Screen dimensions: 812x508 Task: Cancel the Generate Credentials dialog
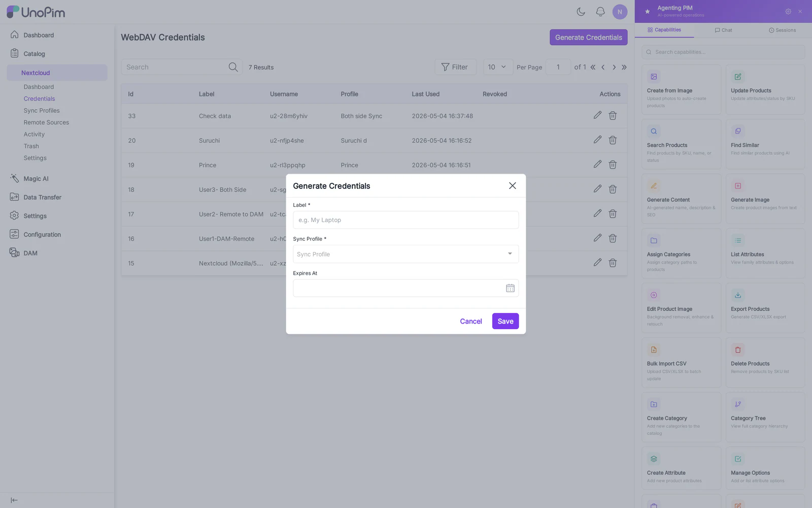coord(471,321)
